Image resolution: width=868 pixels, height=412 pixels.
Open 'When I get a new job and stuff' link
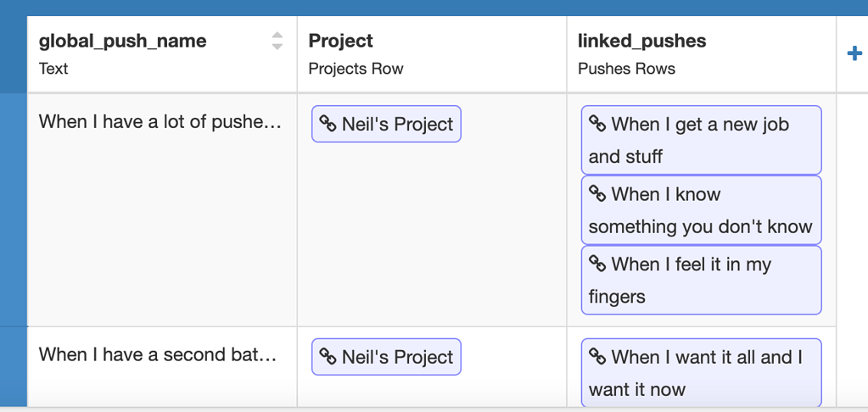(x=701, y=140)
